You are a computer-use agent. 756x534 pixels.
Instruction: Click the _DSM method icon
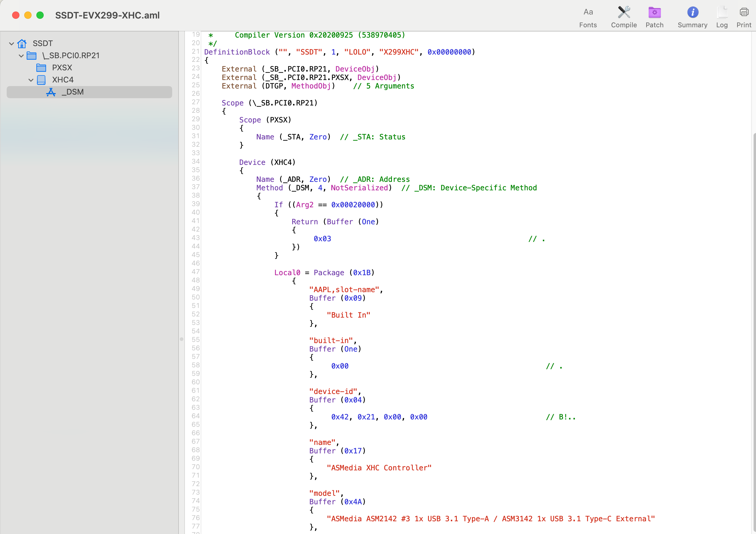point(51,92)
